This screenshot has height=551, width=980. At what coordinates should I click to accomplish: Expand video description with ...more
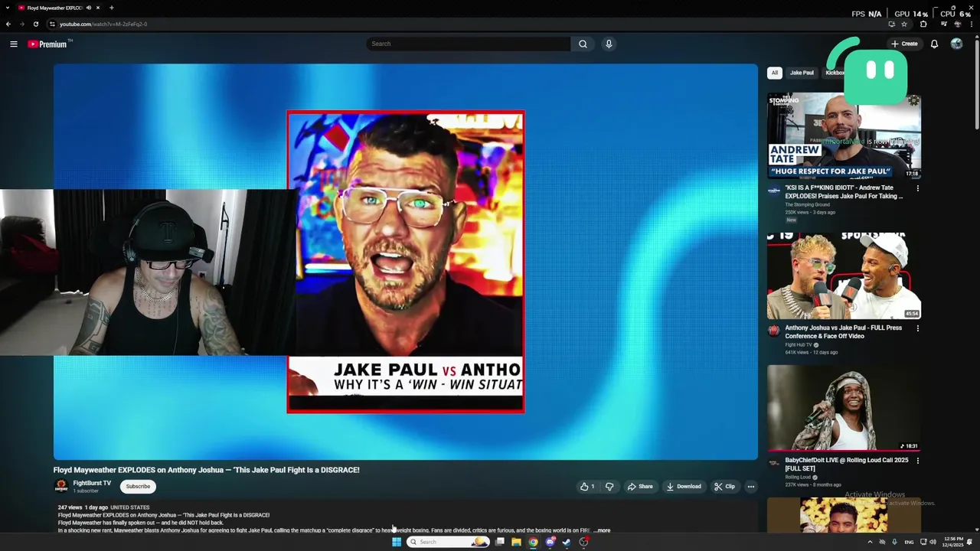[602, 530]
